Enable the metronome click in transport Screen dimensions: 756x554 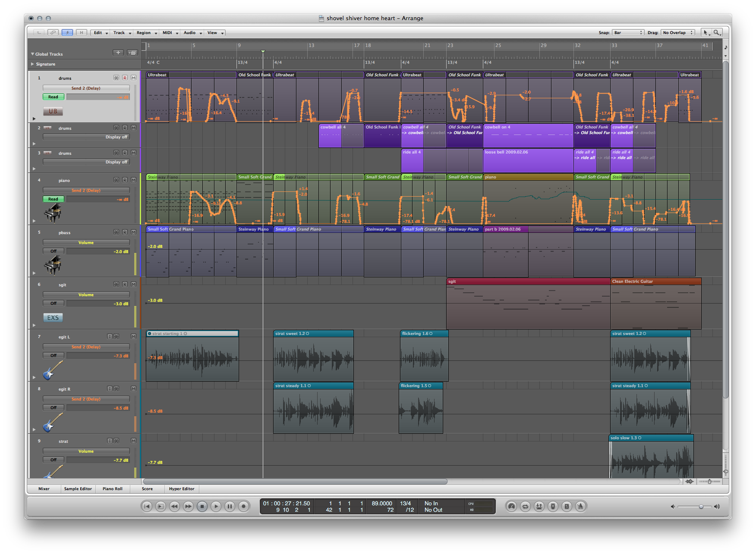580,507
